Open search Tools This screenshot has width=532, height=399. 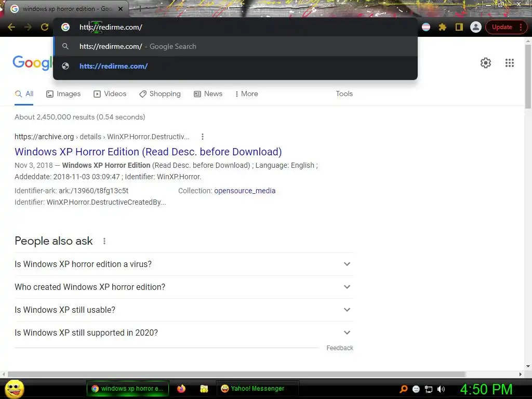pos(344,94)
